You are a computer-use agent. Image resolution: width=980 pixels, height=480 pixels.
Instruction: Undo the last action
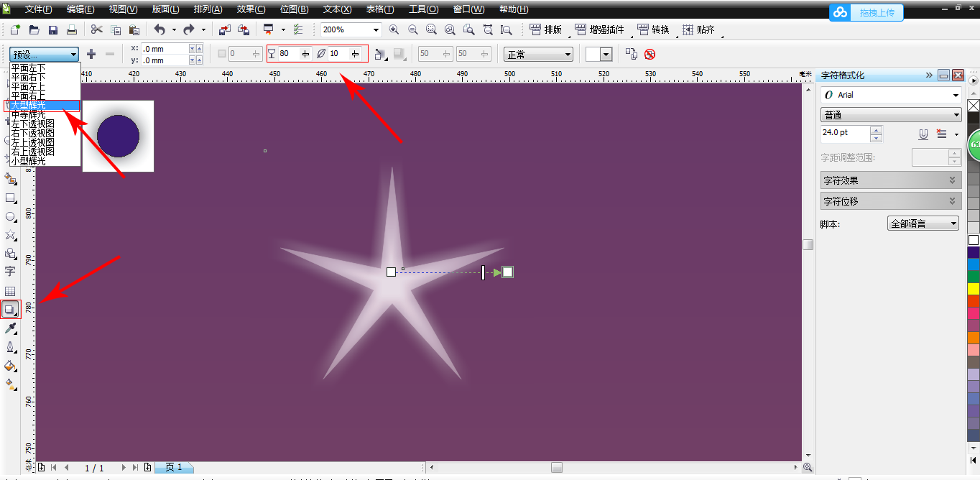point(160,30)
